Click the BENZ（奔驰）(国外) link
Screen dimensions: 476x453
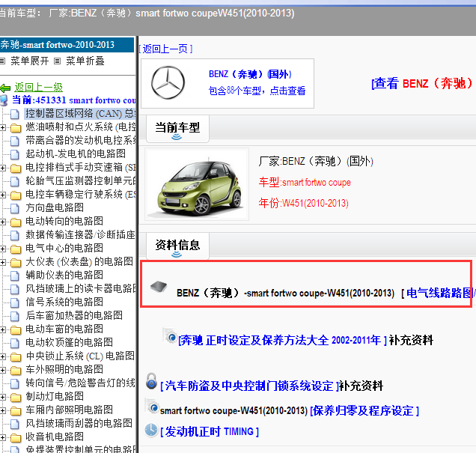(x=250, y=74)
